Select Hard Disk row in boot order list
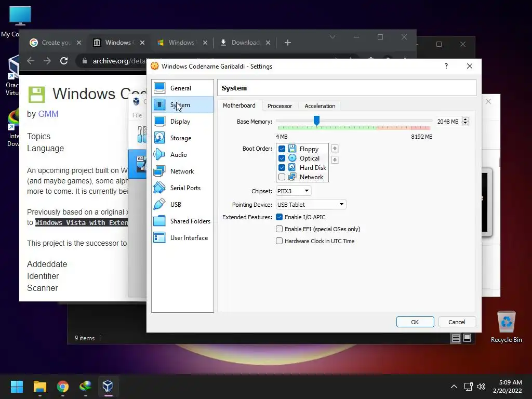 pyautogui.click(x=303, y=168)
